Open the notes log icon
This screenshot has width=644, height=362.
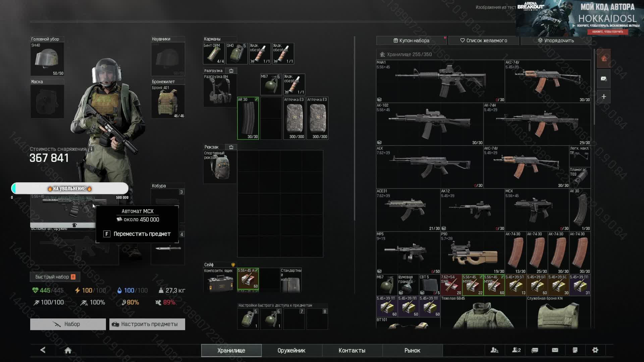tap(575, 350)
